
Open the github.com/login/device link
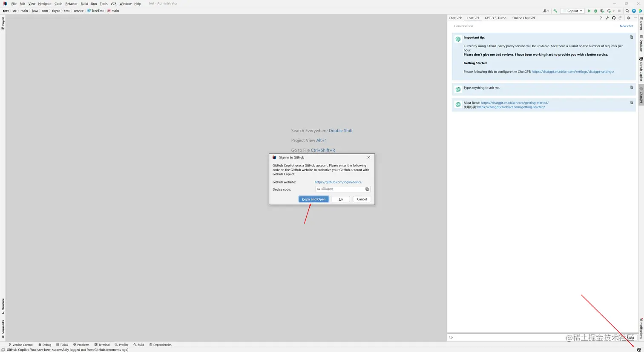pyautogui.click(x=338, y=182)
